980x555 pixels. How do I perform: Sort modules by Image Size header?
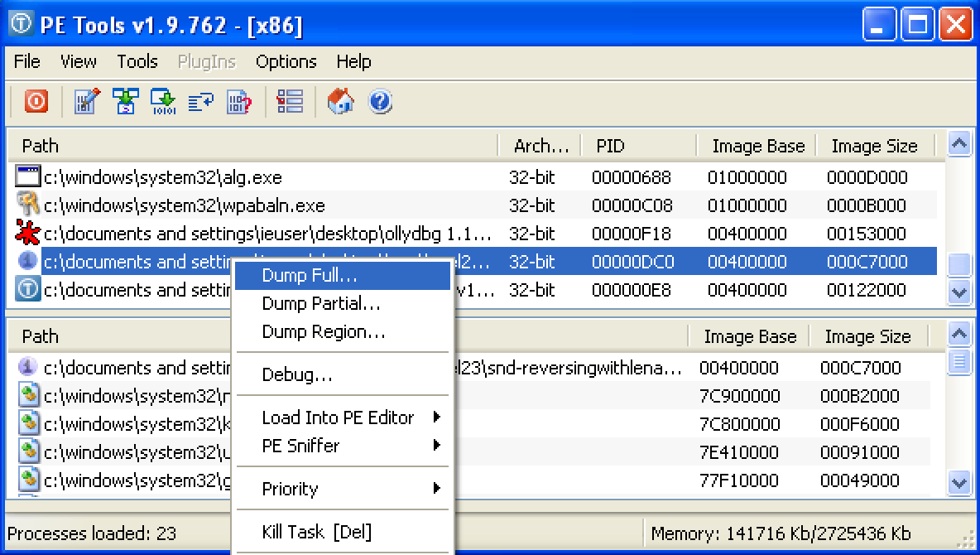[869, 336]
